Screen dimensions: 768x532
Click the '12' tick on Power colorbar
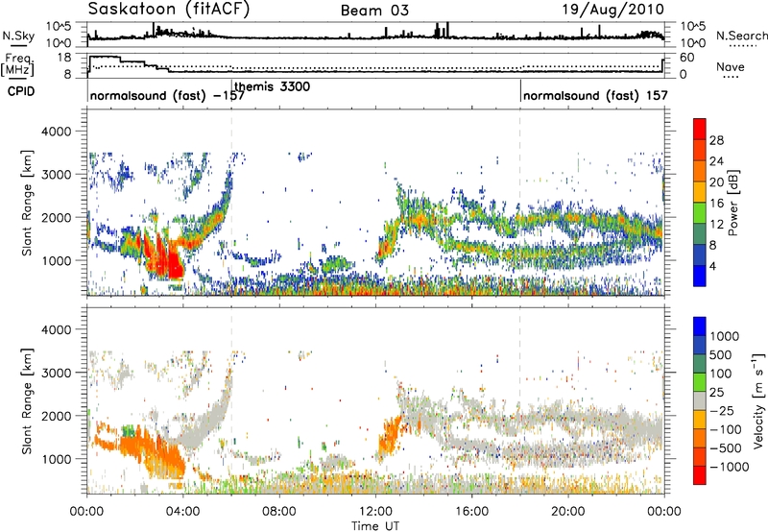(716, 225)
